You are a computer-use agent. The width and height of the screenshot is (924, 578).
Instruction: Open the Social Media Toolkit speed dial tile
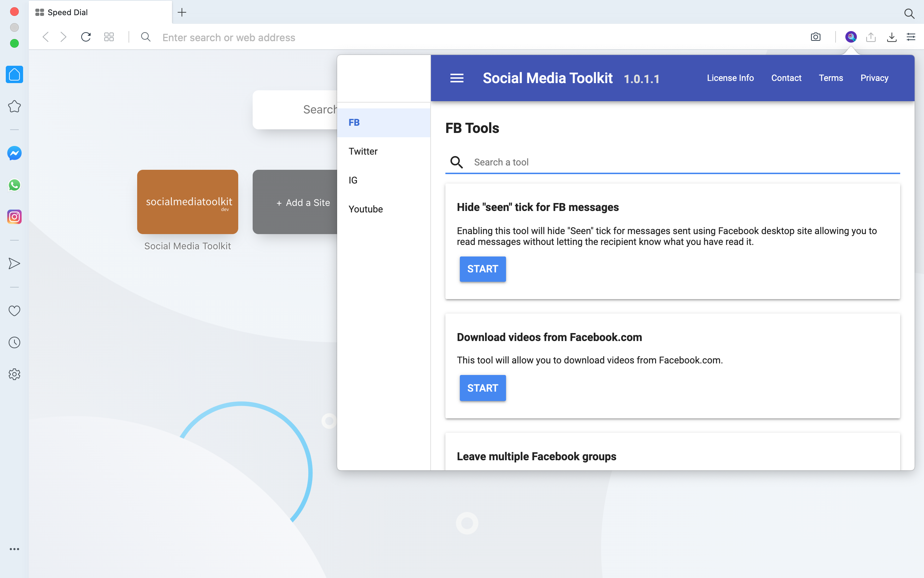[187, 202]
